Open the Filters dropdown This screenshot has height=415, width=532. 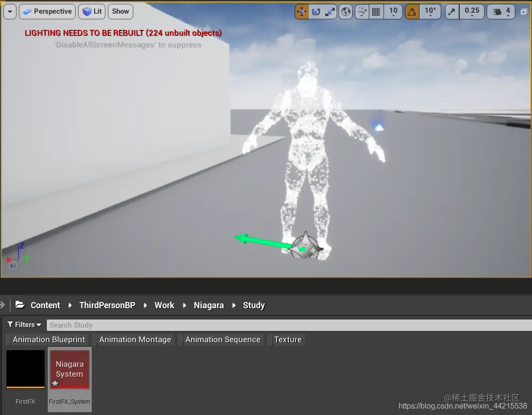click(x=25, y=324)
